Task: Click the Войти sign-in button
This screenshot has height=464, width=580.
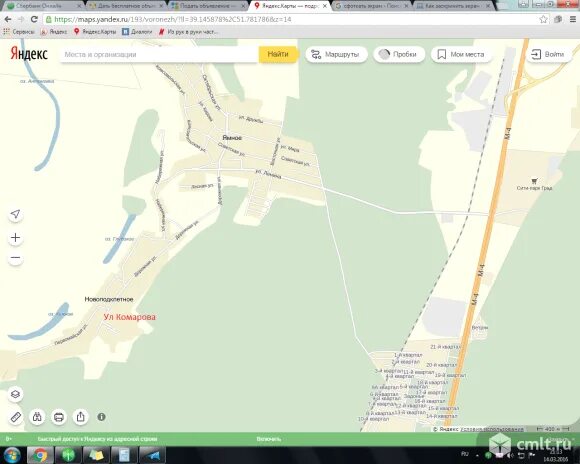Action: coord(548,54)
